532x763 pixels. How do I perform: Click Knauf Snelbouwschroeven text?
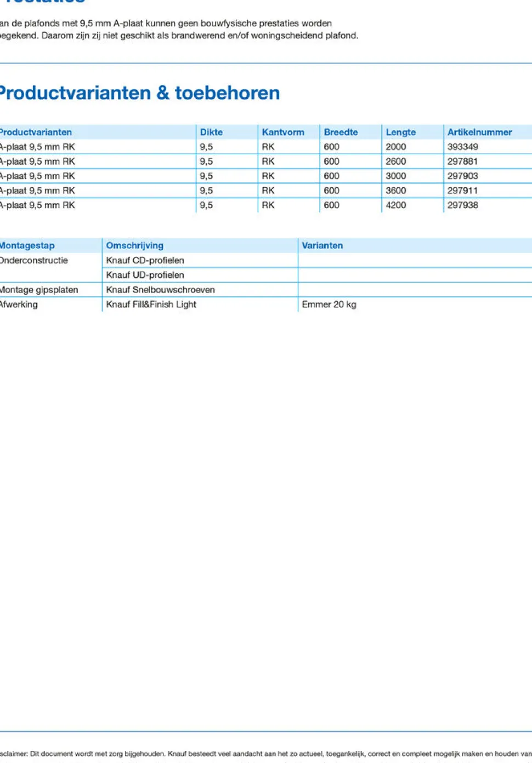[160, 290]
